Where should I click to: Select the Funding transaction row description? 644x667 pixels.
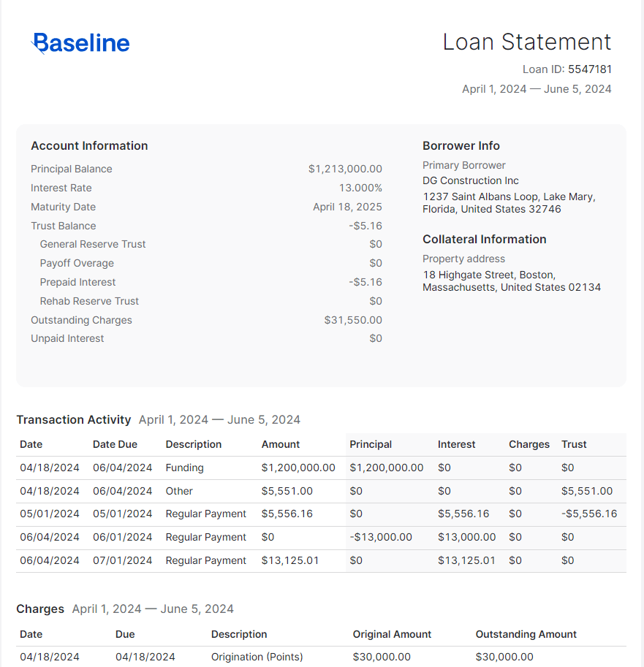click(184, 468)
